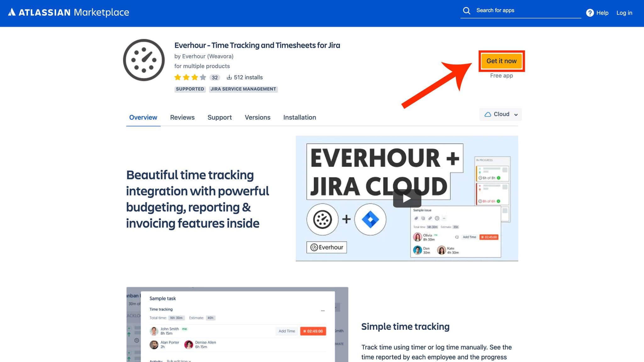Open the 32 reviews count badge
This screenshot has height=362, width=644.
[215, 77]
